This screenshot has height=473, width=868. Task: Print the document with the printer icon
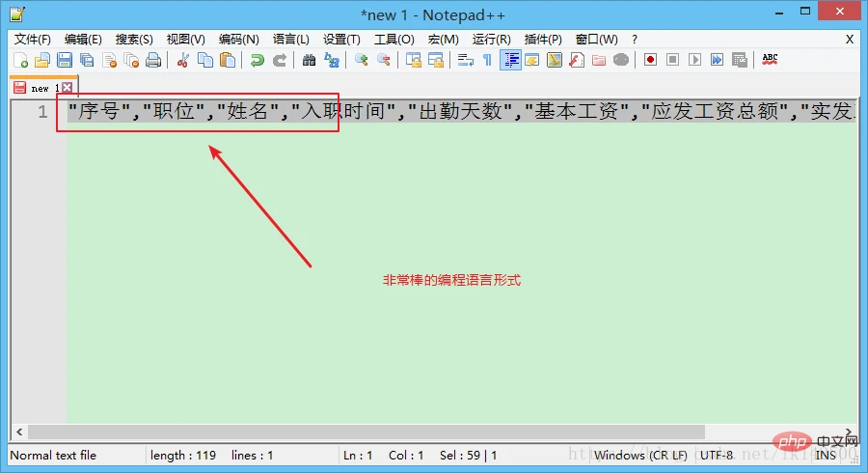click(153, 60)
